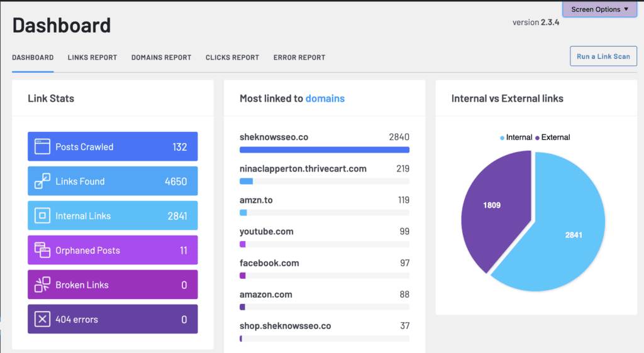This screenshot has width=644, height=353.
Task: Click the 99 link count for youtube.com
Action: point(404,231)
